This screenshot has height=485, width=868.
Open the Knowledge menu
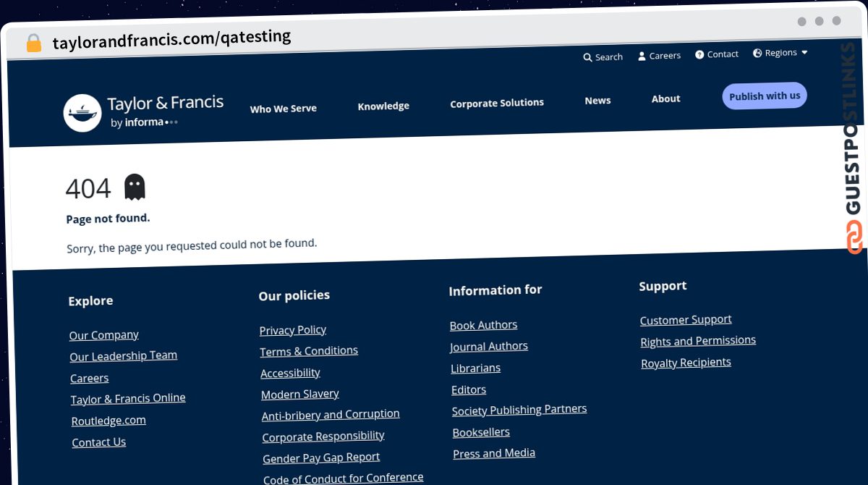(x=383, y=106)
